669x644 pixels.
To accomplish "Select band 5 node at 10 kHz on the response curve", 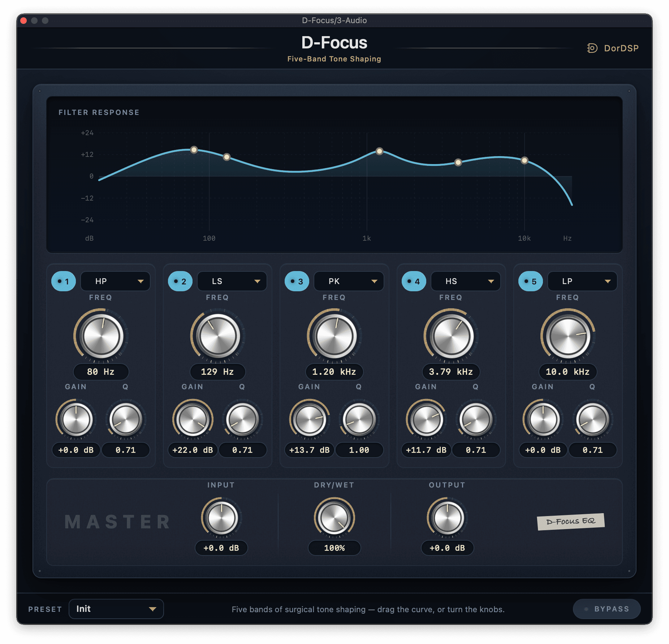I will (525, 160).
